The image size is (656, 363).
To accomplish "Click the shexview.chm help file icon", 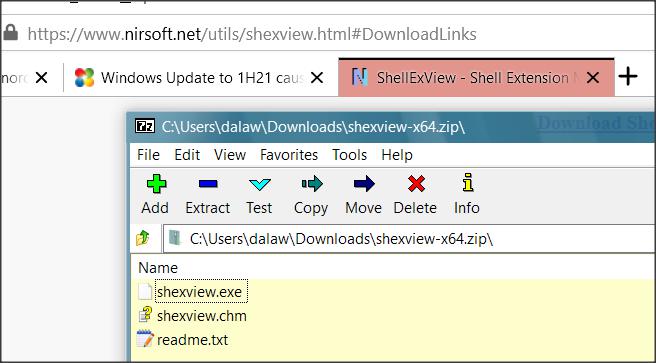I will click(x=145, y=315).
